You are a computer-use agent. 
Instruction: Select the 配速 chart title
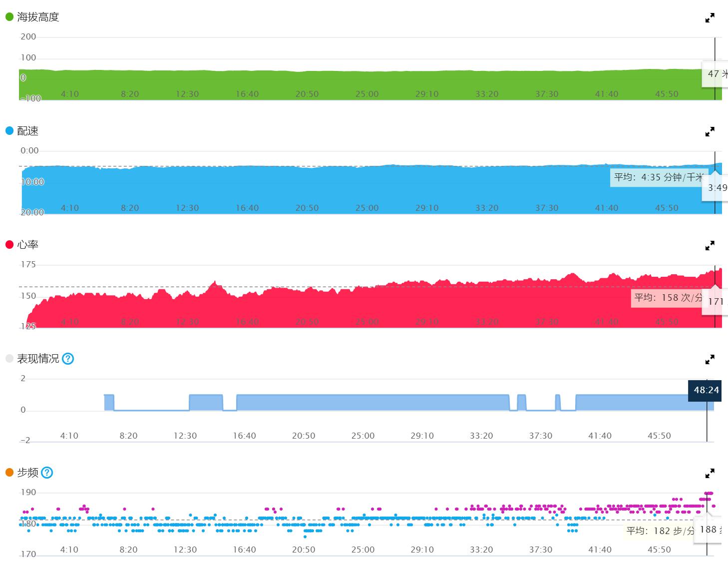pyautogui.click(x=27, y=131)
